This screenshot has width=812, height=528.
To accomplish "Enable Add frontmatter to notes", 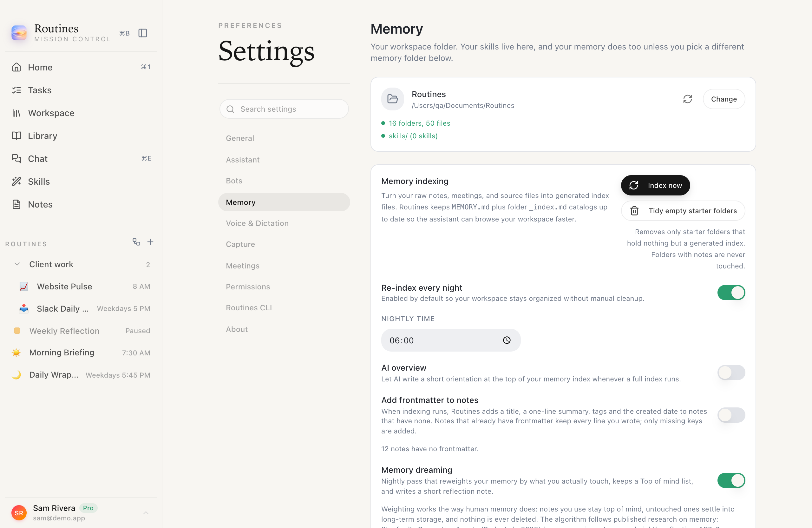I will click(x=731, y=415).
